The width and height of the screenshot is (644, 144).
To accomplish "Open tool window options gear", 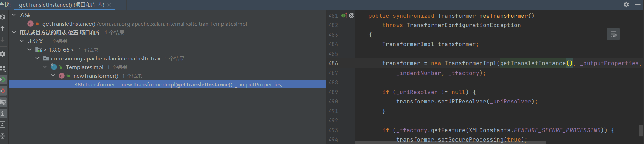I will [626, 5].
